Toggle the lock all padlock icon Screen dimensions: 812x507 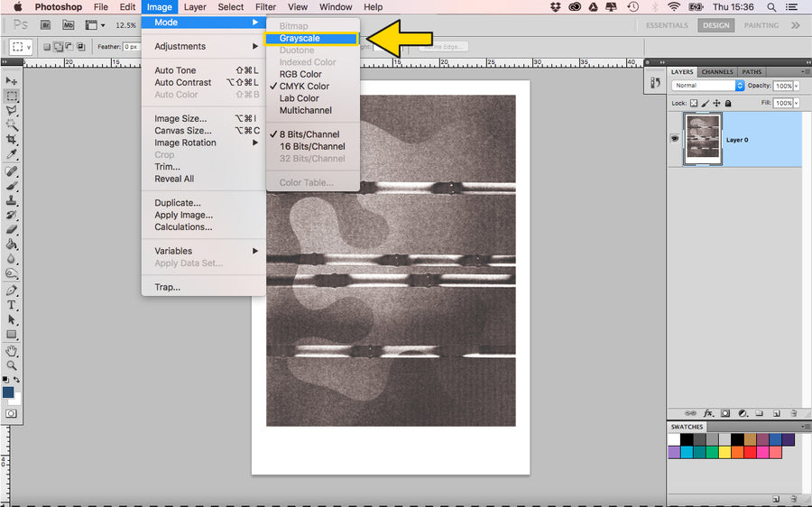[x=729, y=104]
